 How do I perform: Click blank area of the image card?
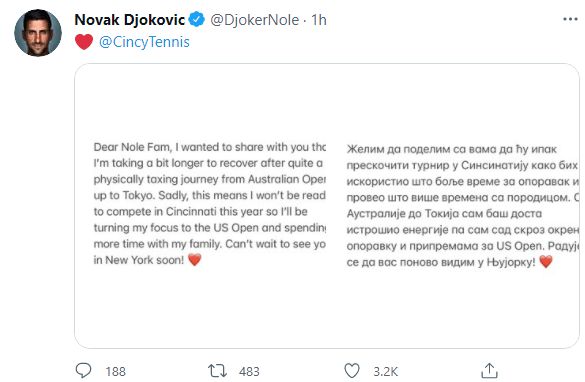point(326,101)
